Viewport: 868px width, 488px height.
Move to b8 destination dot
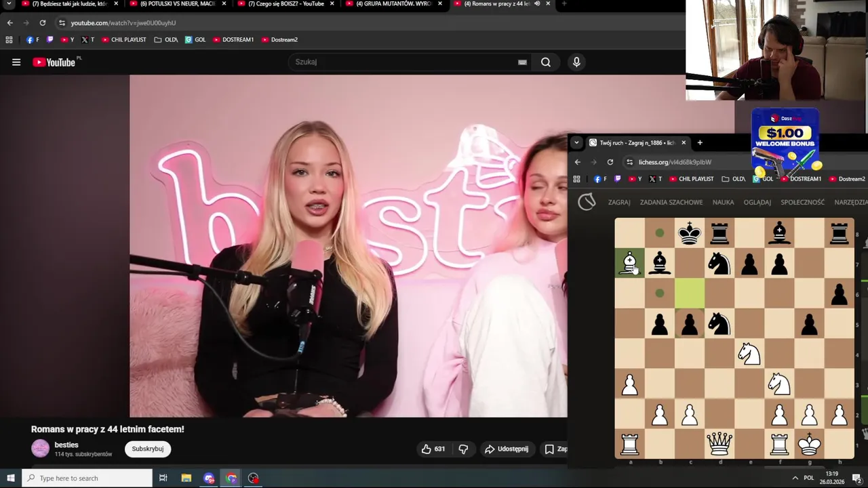[x=660, y=233]
